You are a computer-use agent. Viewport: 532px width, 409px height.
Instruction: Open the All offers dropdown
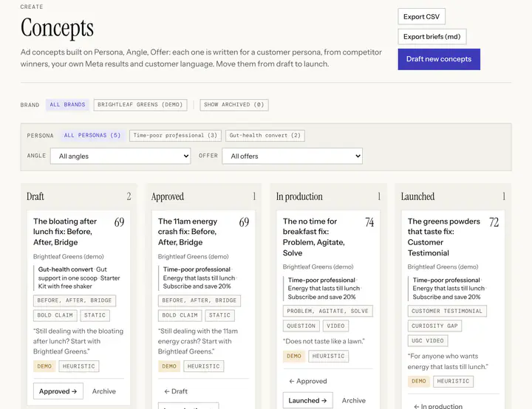coord(292,156)
